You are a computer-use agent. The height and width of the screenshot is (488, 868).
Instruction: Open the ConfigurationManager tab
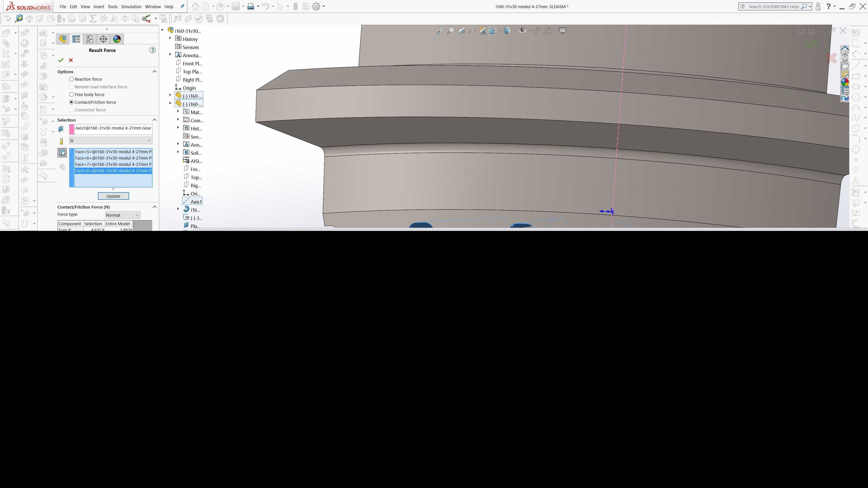[x=90, y=39]
